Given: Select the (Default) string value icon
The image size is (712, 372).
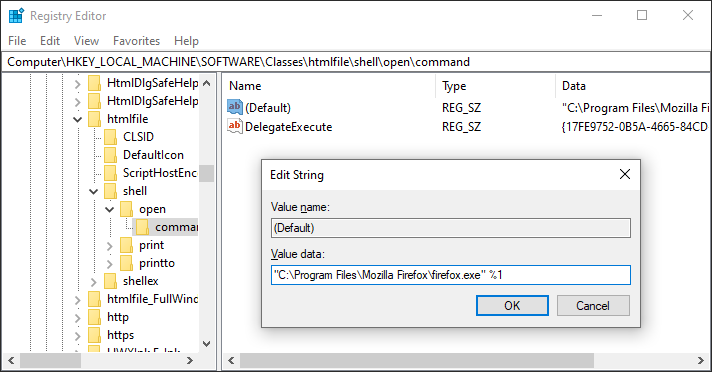Looking at the screenshot, I should (235, 107).
